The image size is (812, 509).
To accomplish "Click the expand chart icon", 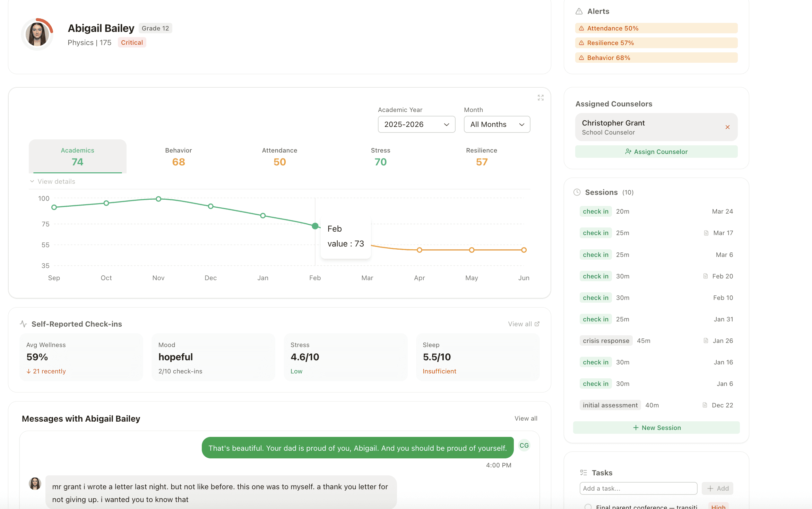I will coord(541,98).
